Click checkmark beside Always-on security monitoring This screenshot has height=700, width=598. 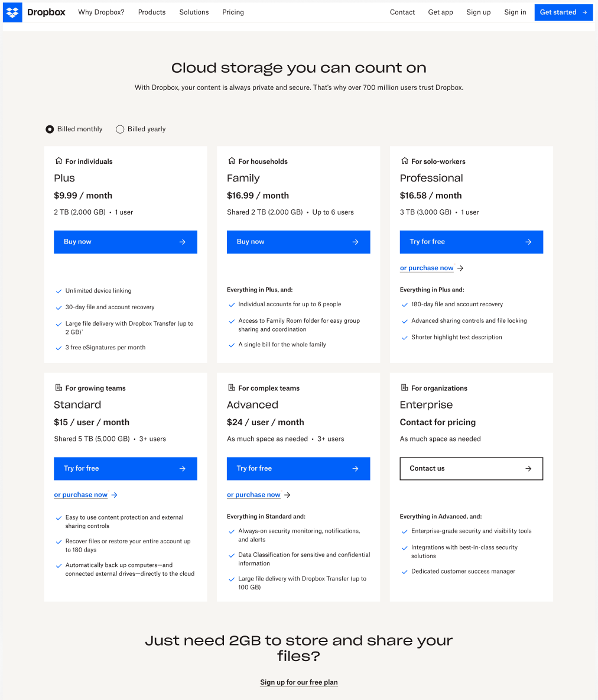pos(232,532)
